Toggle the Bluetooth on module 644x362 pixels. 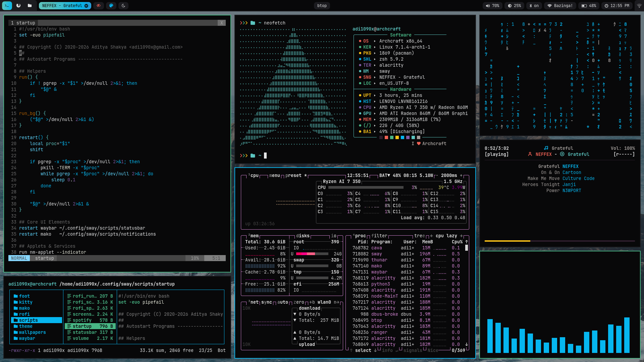534,6
